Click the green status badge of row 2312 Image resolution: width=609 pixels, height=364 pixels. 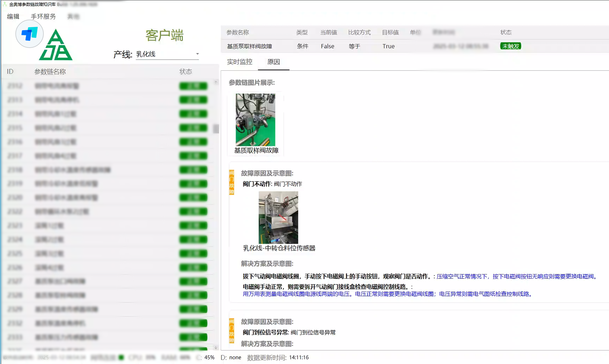coord(193,86)
